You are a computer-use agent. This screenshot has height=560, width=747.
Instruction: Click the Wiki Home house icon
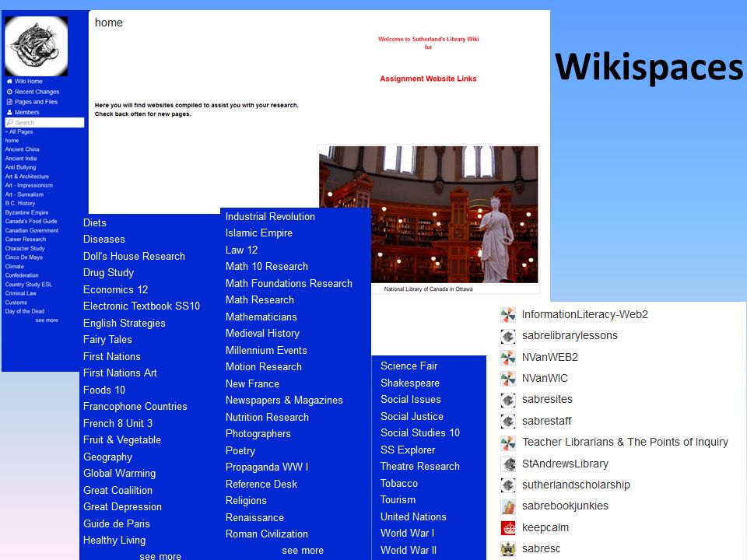tap(9, 82)
